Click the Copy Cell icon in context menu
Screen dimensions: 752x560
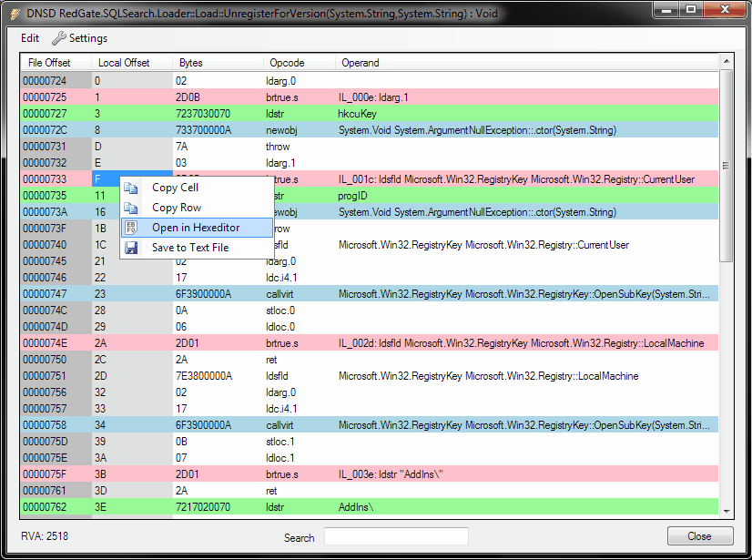coord(131,188)
